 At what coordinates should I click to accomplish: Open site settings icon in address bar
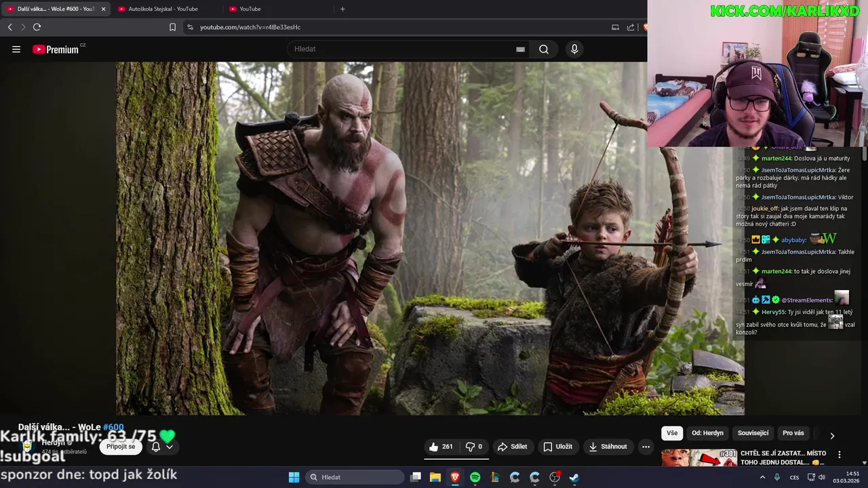point(190,27)
